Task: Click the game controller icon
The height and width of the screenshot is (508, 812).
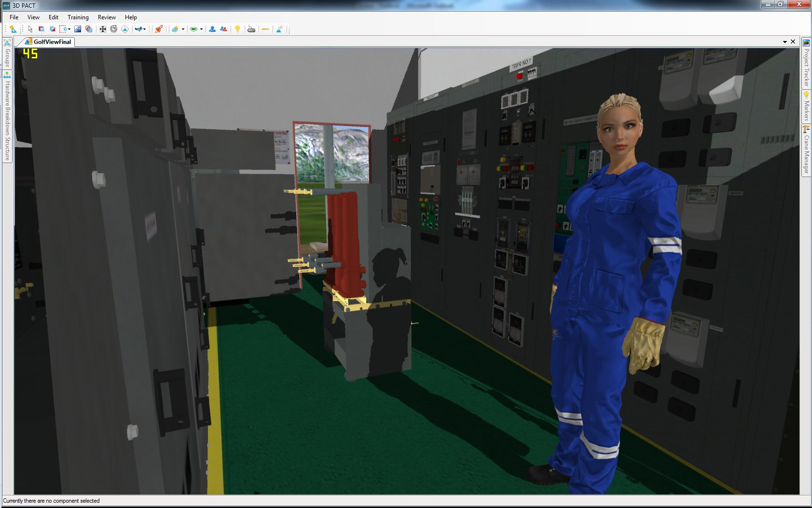Action: pyautogui.click(x=251, y=29)
